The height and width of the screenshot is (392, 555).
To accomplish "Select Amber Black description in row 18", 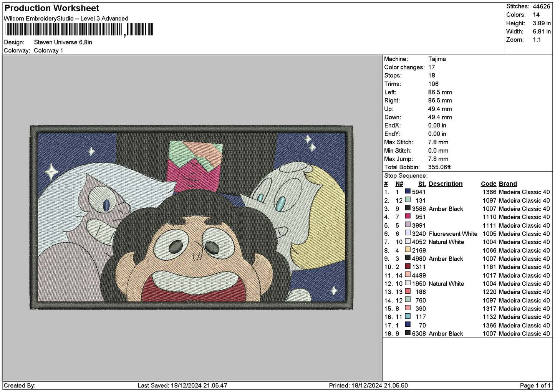I will (446, 334).
